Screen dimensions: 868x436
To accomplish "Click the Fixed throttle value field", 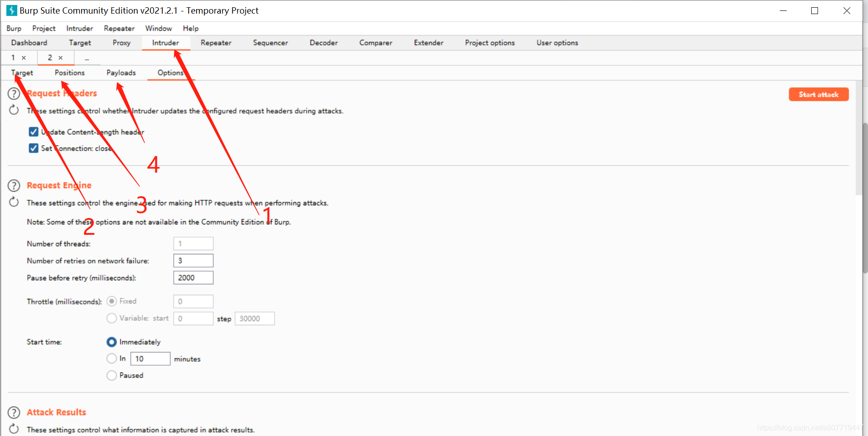I will 193,301.
